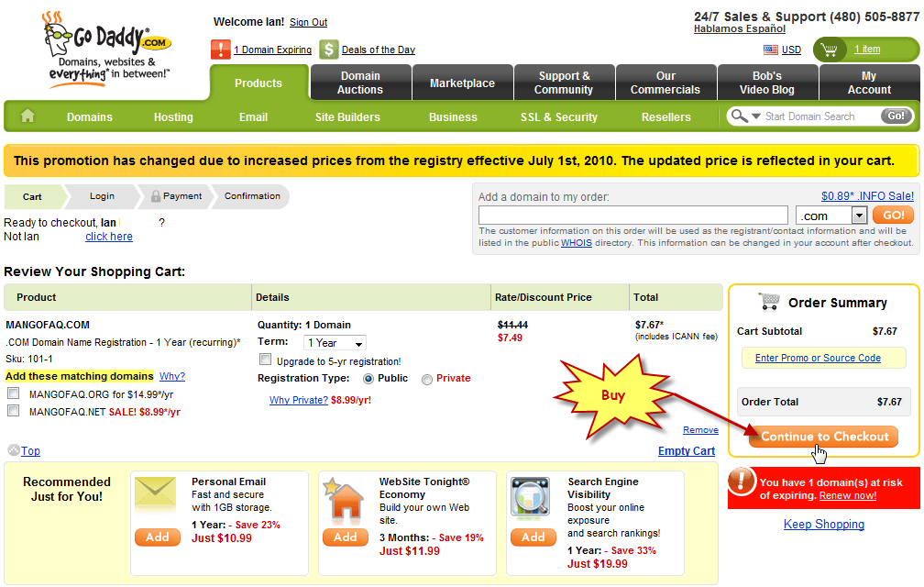Open the Term 1 Year dropdown
Viewport: 924px width, 587px height.
point(335,342)
